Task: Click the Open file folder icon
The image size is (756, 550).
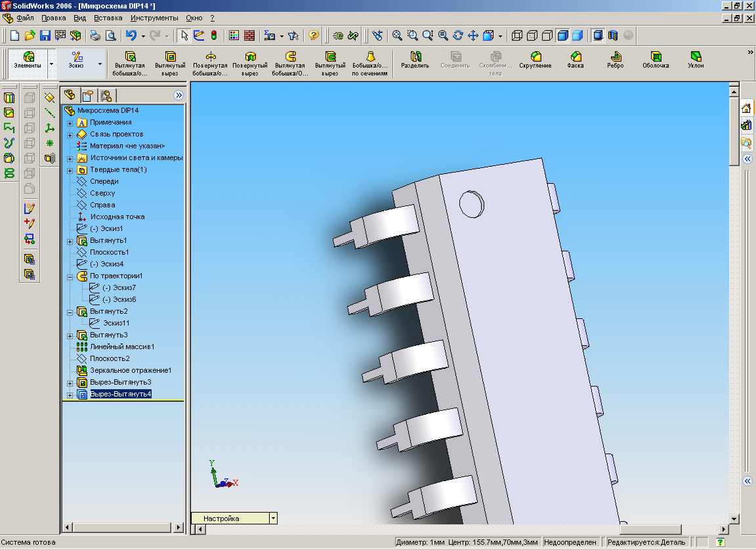Action: click(30, 35)
